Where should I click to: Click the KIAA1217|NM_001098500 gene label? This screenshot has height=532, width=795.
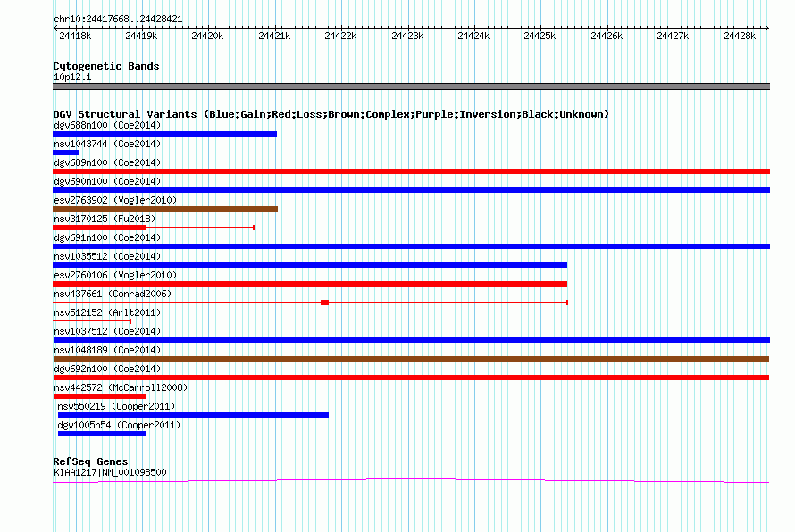tap(110, 472)
